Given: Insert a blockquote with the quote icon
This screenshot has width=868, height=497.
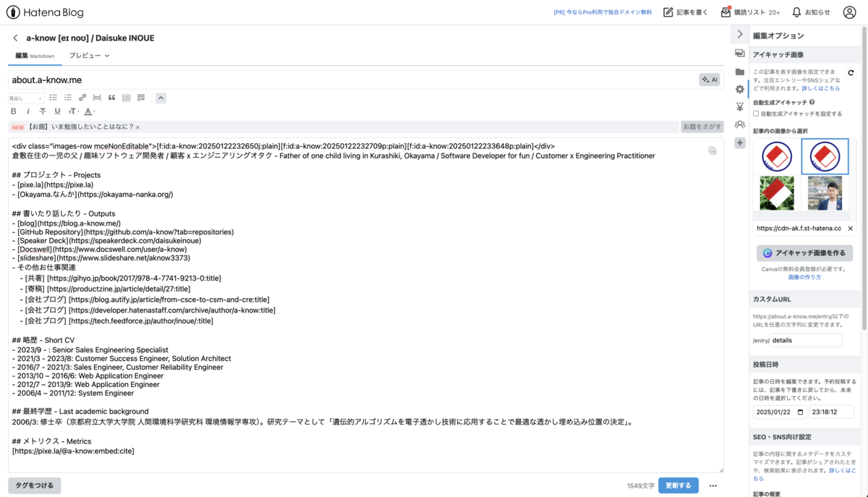Looking at the screenshot, I should click(111, 98).
